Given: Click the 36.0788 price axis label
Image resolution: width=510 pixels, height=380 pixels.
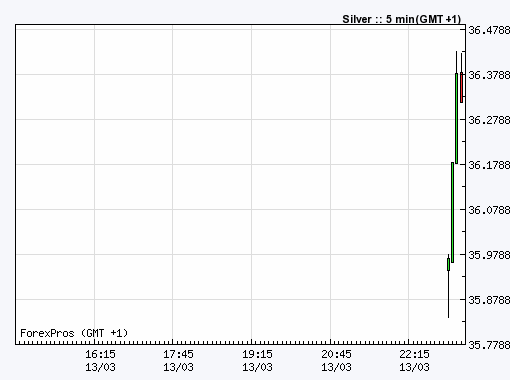Looking at the screenshot, I should 489,210.
